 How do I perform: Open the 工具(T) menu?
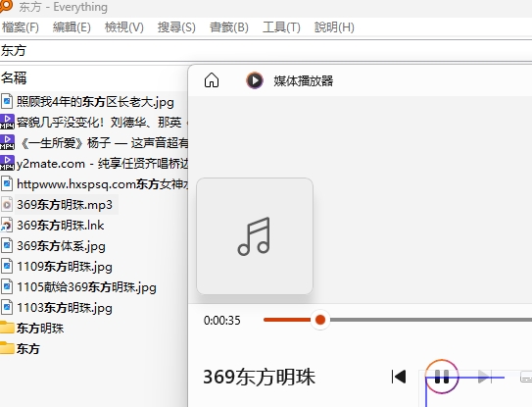pyautogui.click(x=281, y=27)
